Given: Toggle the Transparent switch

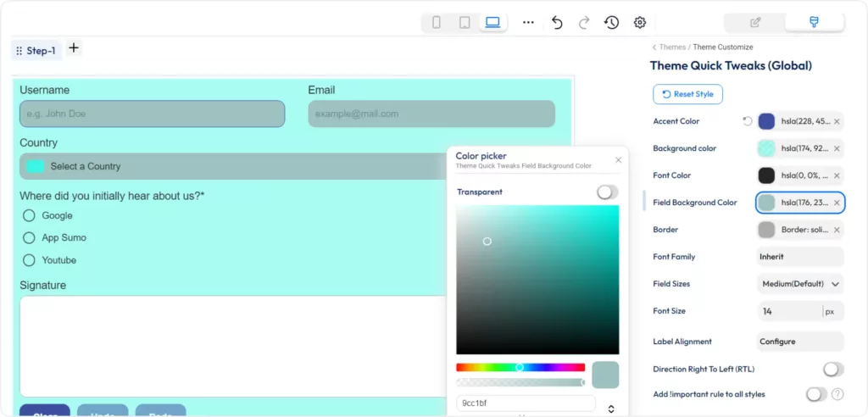Looking at the screenshot, I should coord(607,192).
